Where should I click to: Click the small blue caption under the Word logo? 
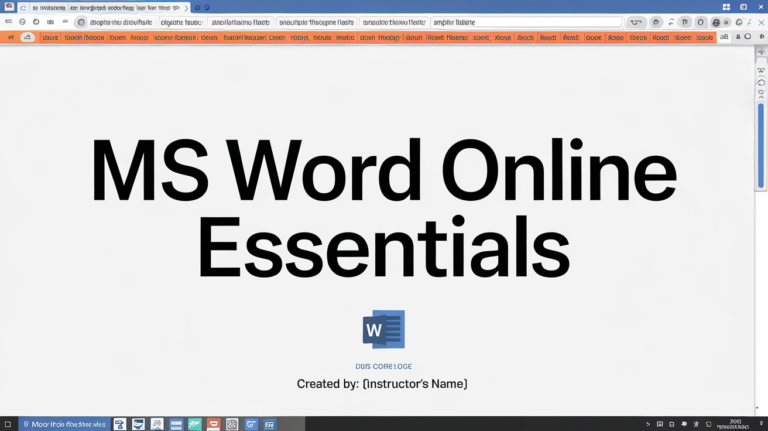(x=384, y=366)
